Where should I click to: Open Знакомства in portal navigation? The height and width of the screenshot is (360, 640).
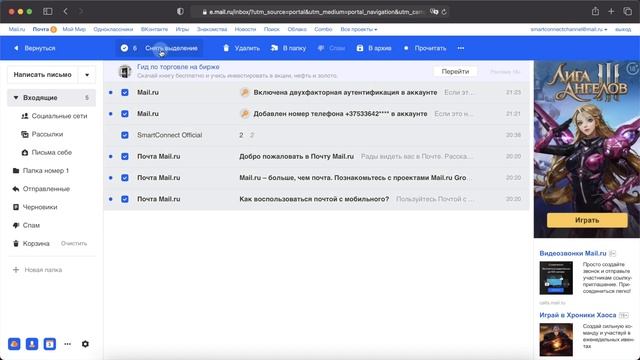click(212, 29)
